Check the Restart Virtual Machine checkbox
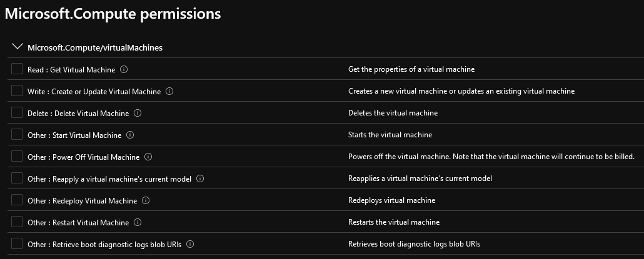Image resolution: width=644 pixels, height=259 pixels. (17, 222)
